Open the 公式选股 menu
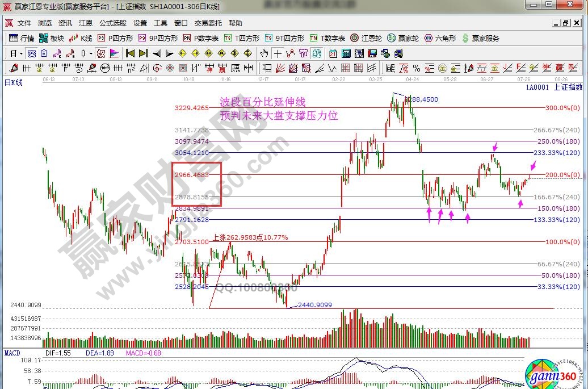Viewport: 588px width, 389px height. coord(113,23)
